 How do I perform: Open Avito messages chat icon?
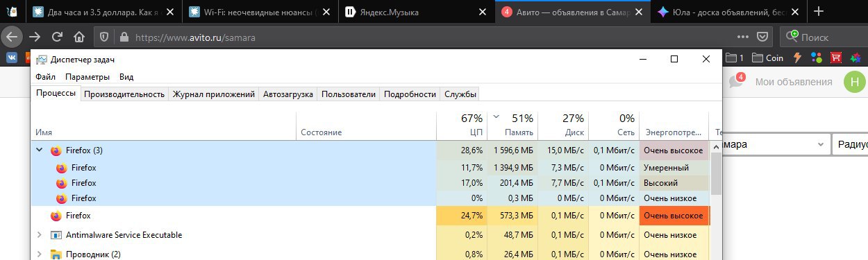736,81
